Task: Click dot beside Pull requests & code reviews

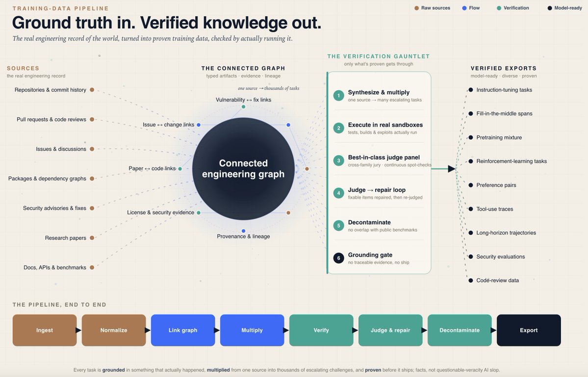Action: (92, 119)
